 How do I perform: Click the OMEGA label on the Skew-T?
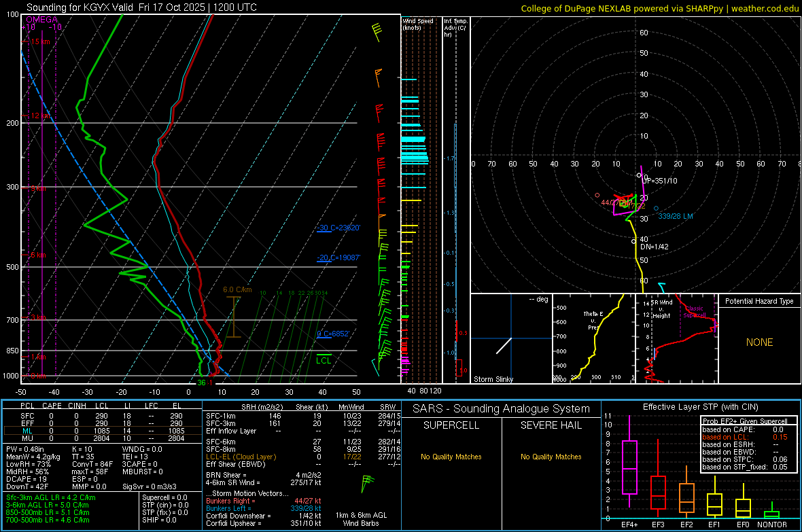[42, 20]
